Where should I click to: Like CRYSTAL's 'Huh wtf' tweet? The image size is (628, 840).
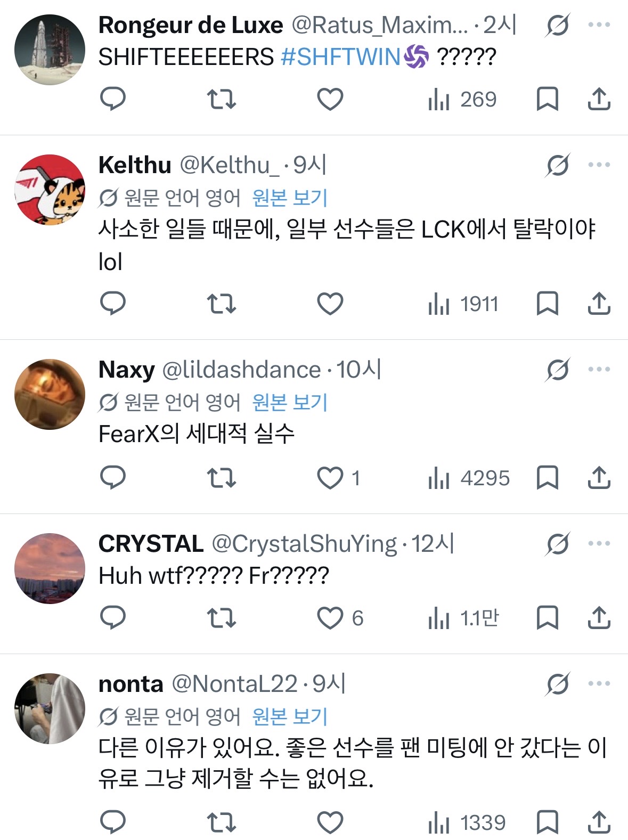(330, 618)
